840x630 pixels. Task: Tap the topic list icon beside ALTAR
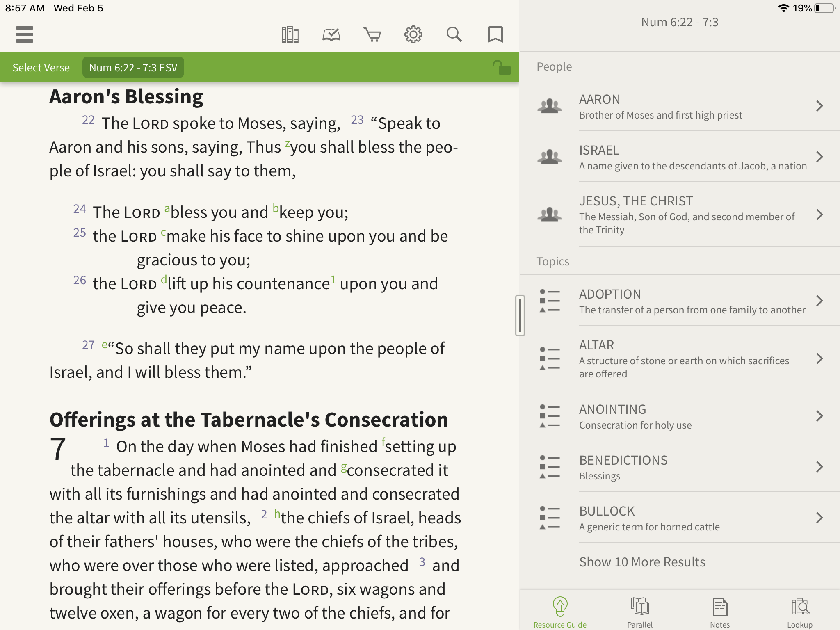tap(550, 358)
